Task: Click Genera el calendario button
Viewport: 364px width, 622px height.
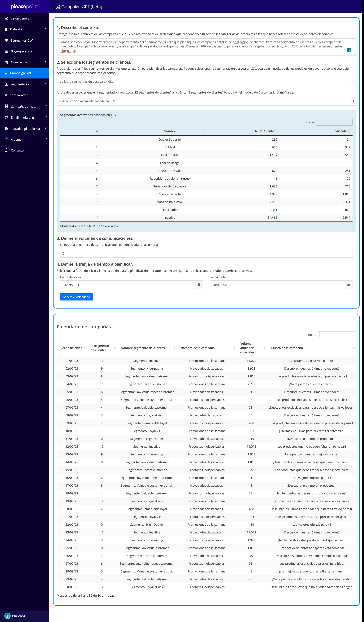Action: tap(76, 297)
